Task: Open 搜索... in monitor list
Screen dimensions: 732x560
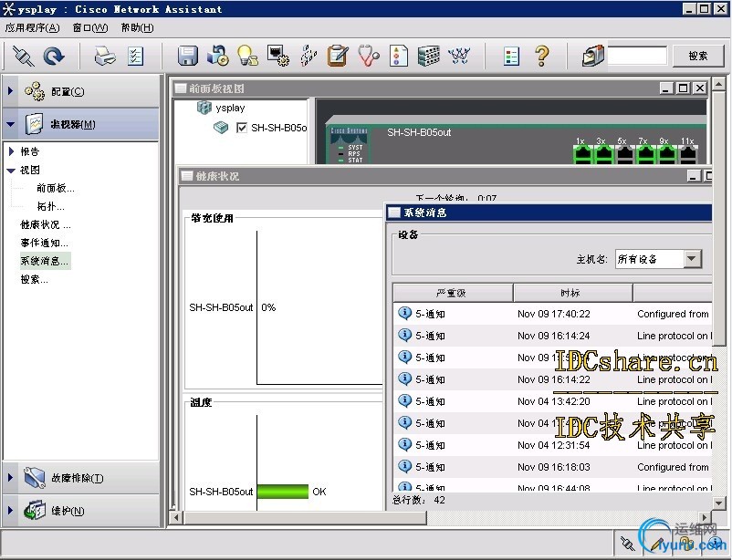Action: (x=34, y=279)
